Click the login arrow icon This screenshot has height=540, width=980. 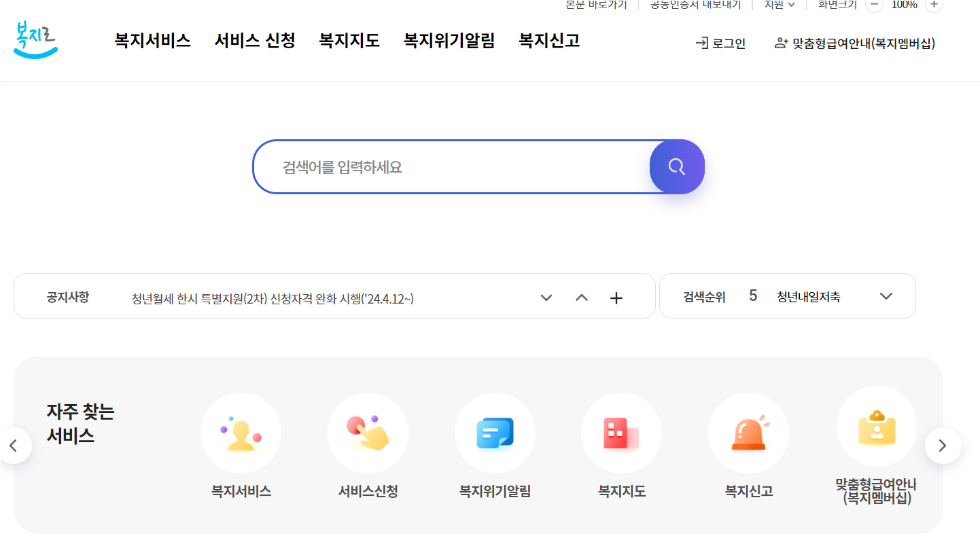(701, 43)
